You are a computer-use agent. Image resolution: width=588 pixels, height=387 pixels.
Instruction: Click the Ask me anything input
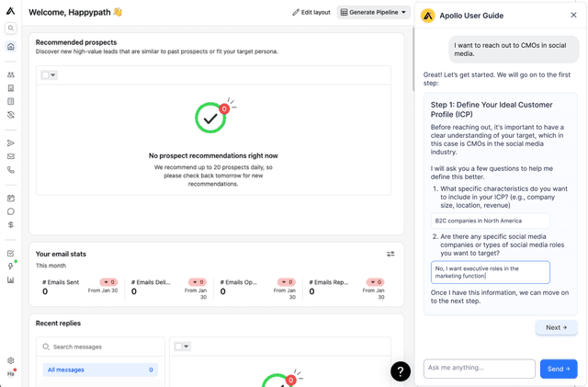point(480,369)
